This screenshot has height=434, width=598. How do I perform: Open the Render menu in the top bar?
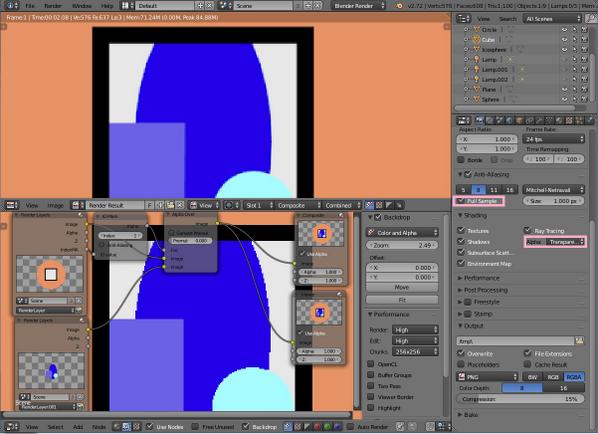(x=53, y=6)
